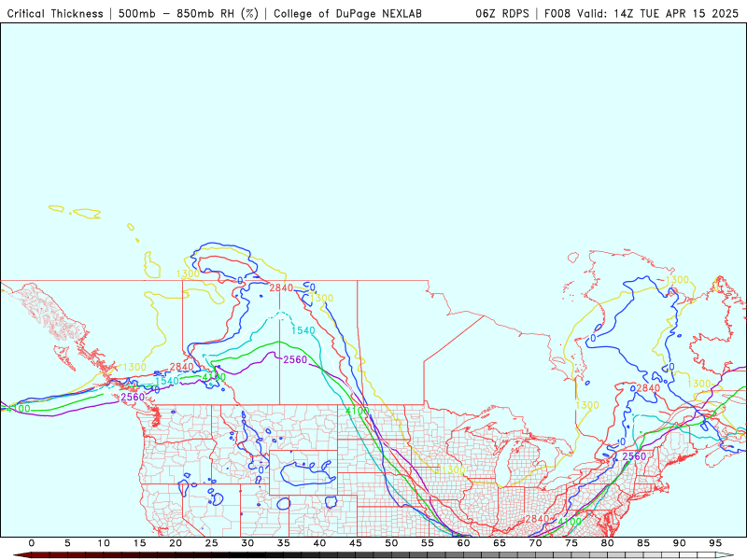Click the '85' colorbar tick label
Viewport: 747px width, 560px height.
pos(643,543)
